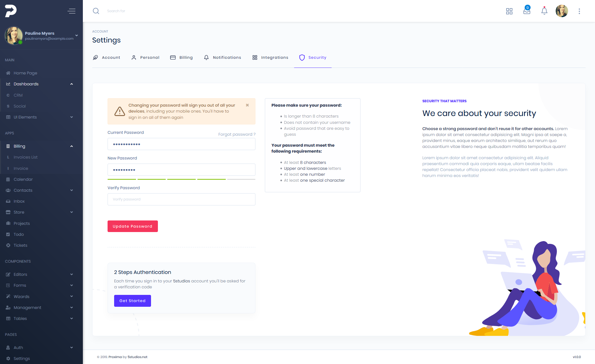Open the apps grid launcher in the header

click(x=509, y=11)
